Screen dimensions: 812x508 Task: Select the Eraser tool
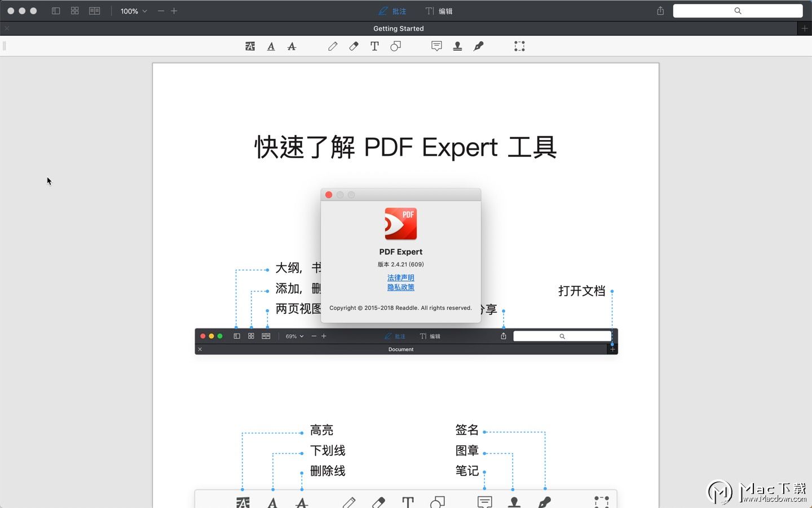tap(354, 46)
